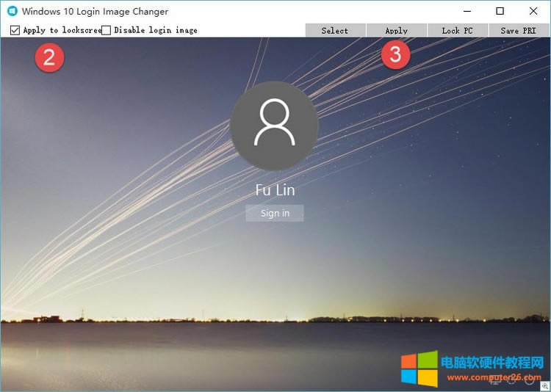This screenshot has width=551, height=392.
Task: Click the network icon in the preview corner
Action: point(495,380)
